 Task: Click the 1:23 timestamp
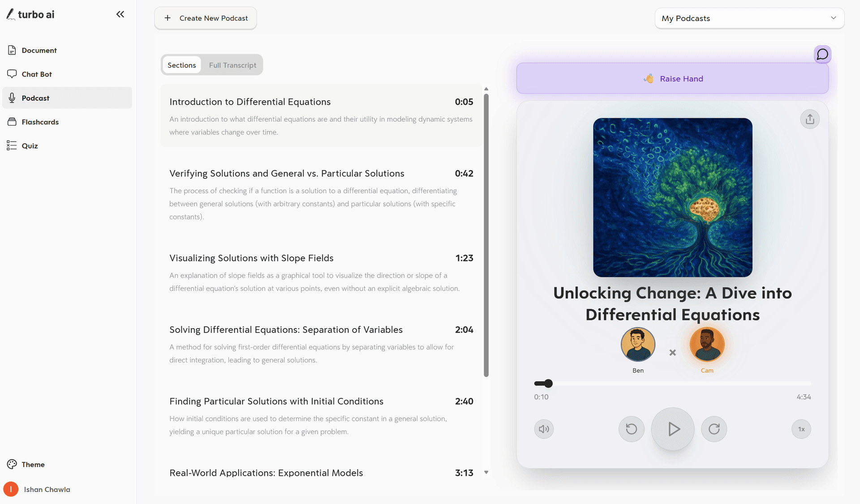[464, 258]
